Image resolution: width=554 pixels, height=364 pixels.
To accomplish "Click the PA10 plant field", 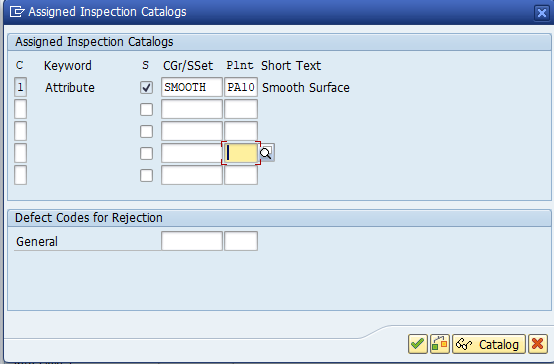I will click(241, 87).
